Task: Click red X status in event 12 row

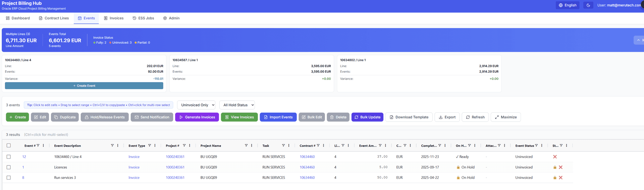Action: (555, 157)
